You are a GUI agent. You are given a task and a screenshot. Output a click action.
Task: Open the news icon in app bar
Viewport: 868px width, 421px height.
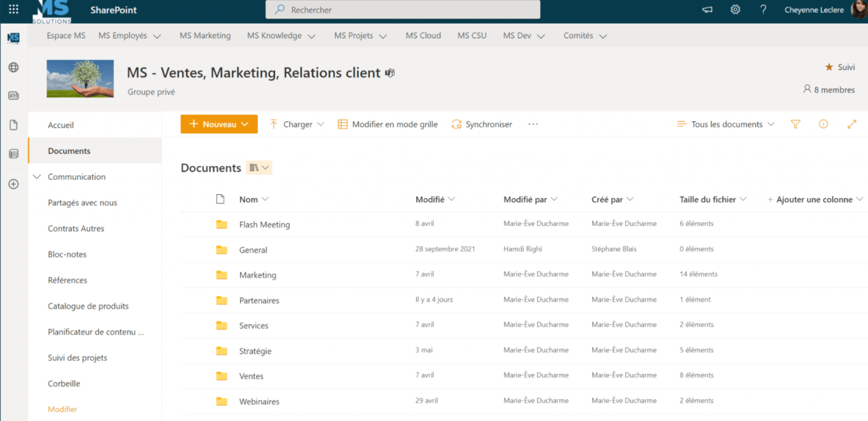tap(13, 96)
